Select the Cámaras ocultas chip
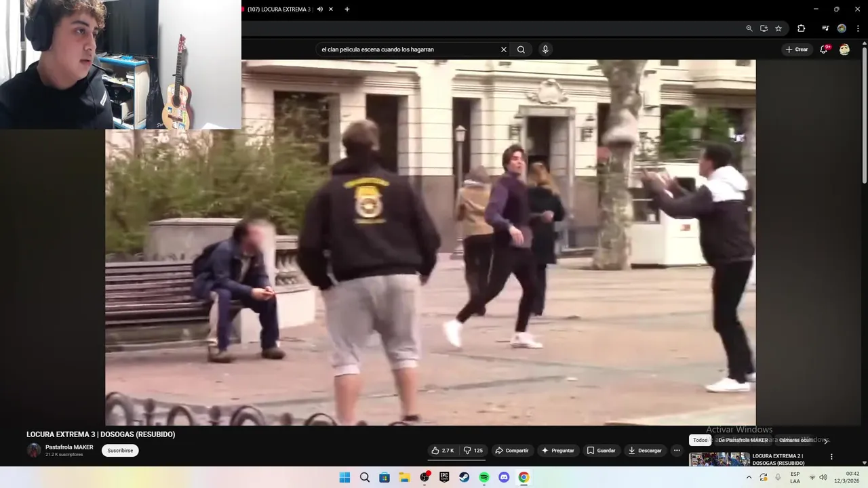This screenshot has width=868, height=488. [795, 441]
